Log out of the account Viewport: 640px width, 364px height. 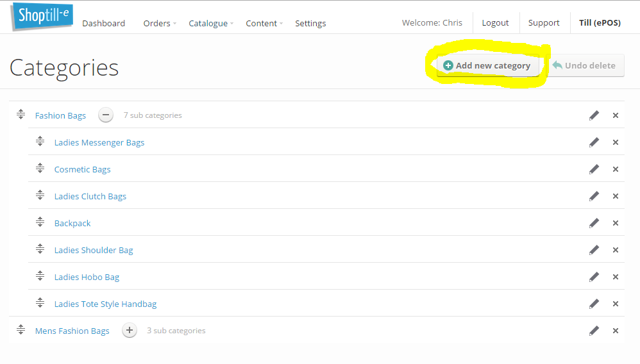coord(495,23)
